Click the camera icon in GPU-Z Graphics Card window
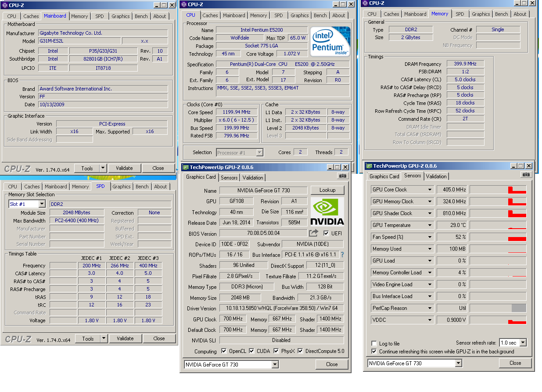Screen dimensions: 542x392 pos(342,176)
